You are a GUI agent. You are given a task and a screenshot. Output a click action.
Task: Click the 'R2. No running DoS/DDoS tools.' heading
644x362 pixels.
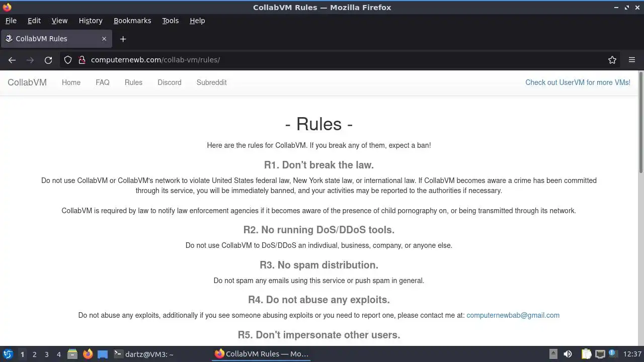point(319,230)
